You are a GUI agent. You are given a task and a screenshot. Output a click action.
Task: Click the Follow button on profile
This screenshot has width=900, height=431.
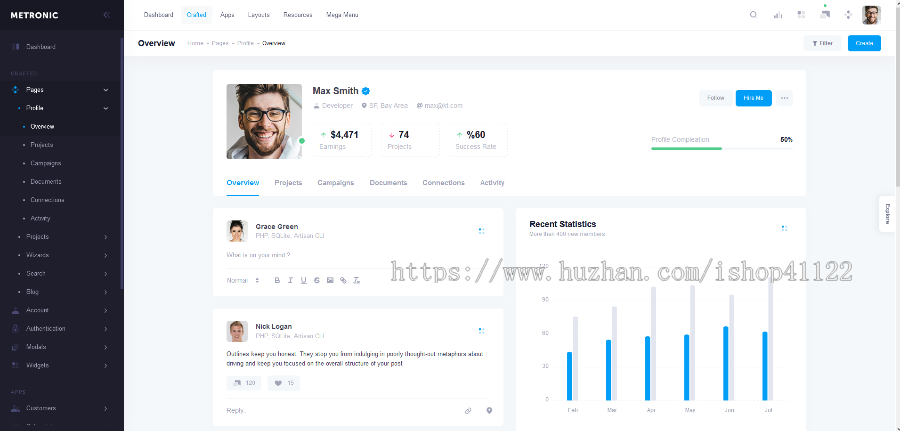[x=716, y=98]
